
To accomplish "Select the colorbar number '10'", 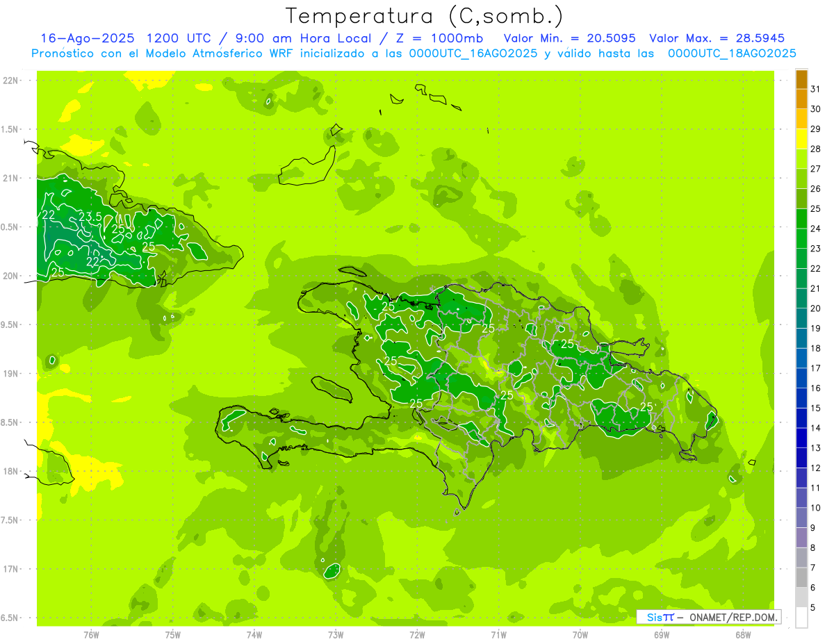I will click(x=815, y=508).
